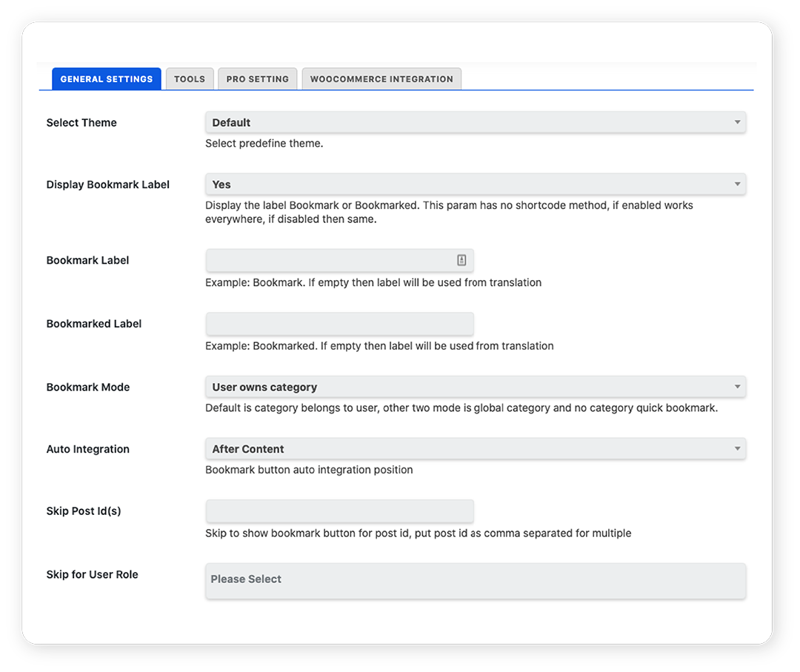800x672 pixels.
Task: Open the Pro Setting tab
Action: [257, 79]
